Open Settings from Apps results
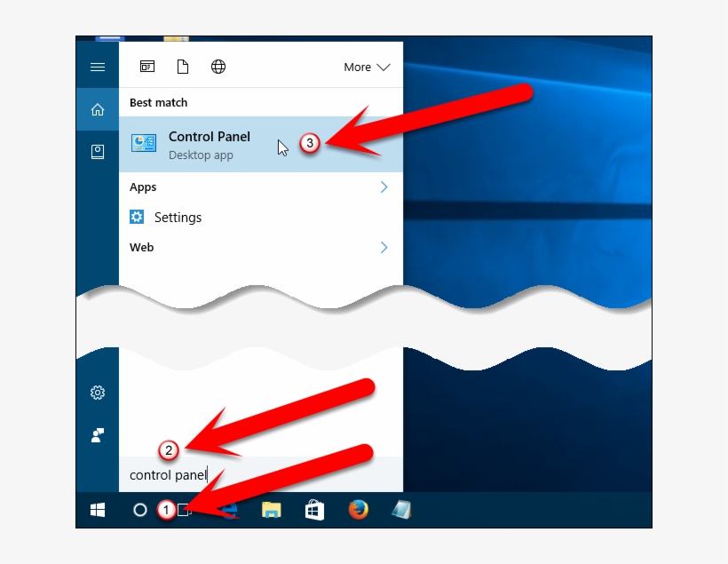Viewport: 728px width, 564px height. click(178, 218)
